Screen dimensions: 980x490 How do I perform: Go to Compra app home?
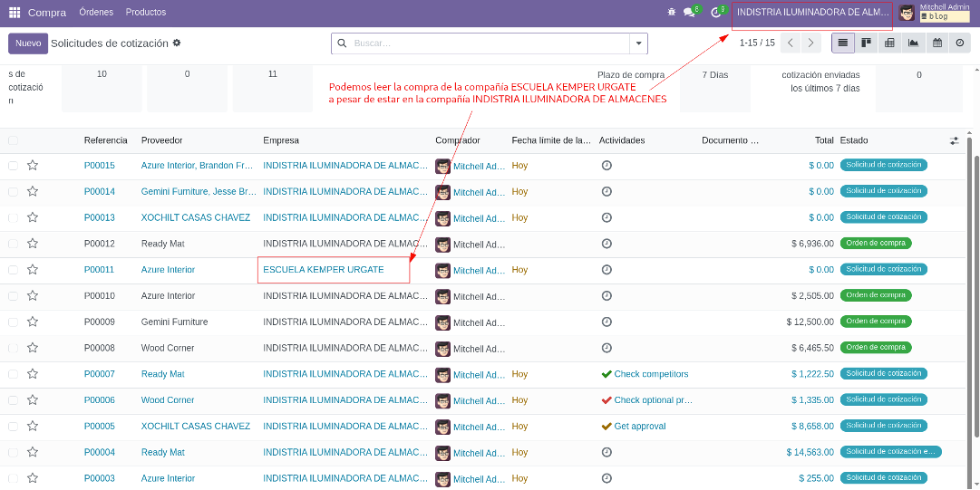(x=47, y=13)
